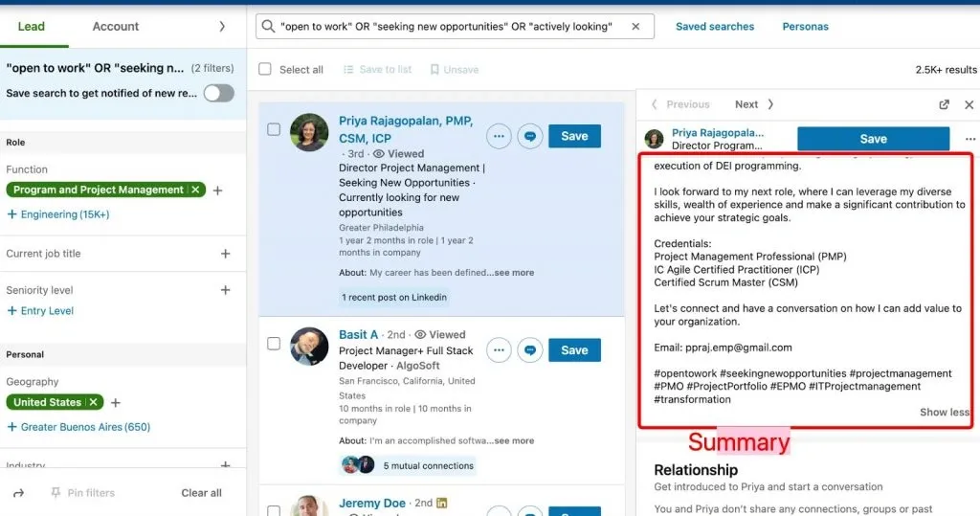Click the Relationship section heading
The height and width of the screenshot is (516, 980).
[696, 470]
